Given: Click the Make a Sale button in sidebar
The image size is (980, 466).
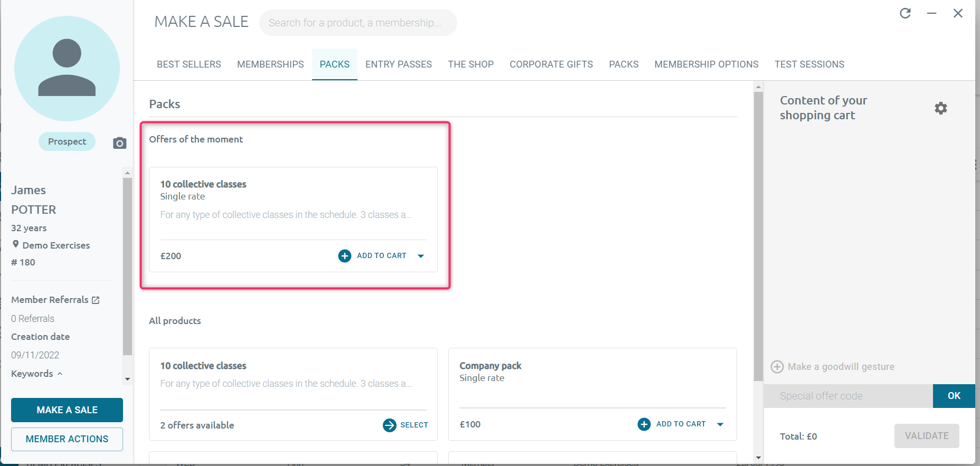Looking at the screenshot, I should (67, 410).
